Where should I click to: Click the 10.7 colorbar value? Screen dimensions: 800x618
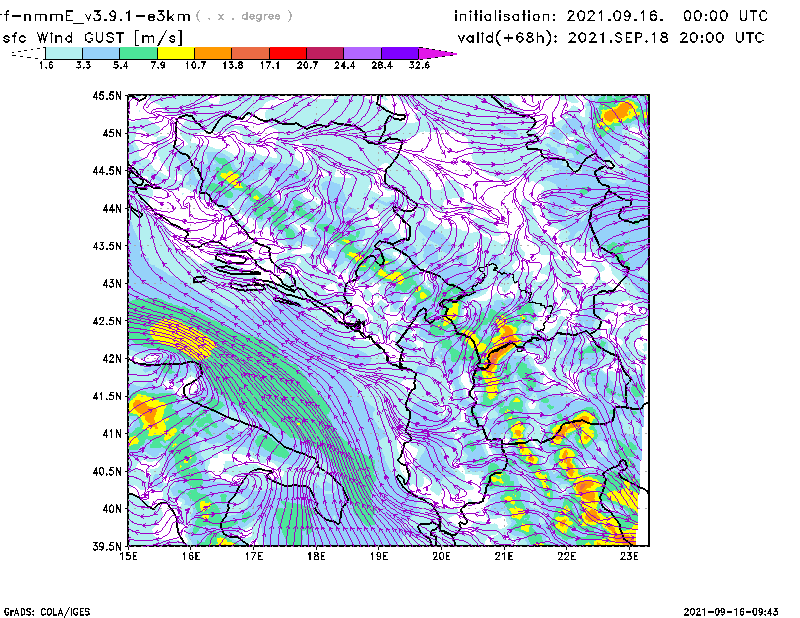pyautogui.click(x=195, y=65)
